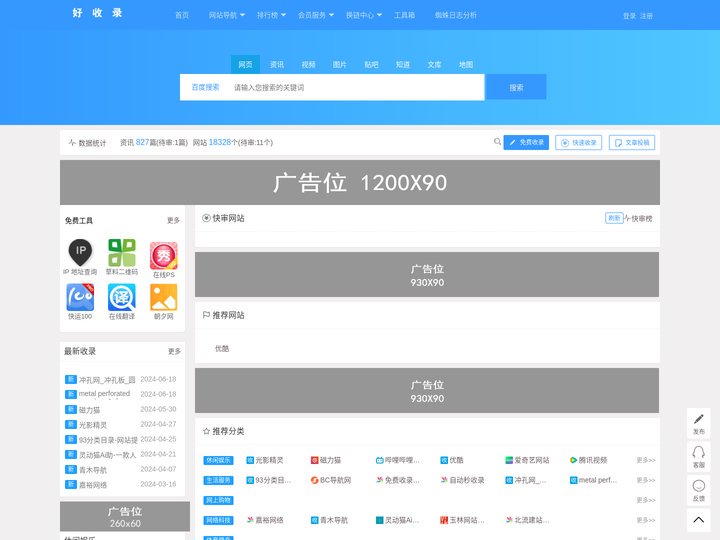This screenshot has width=720, height=540.
Task: Click 更多 next to 免费工具
Action: tap(174, 220)
